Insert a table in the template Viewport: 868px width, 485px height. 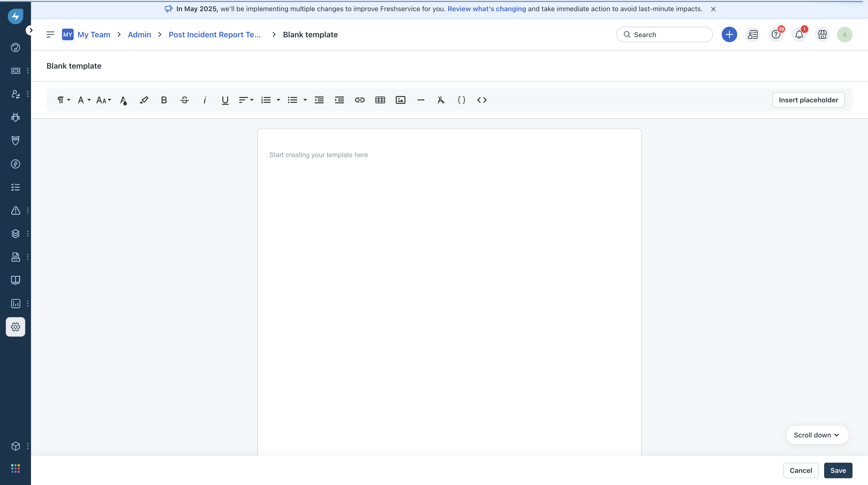(x=380, y=100)
